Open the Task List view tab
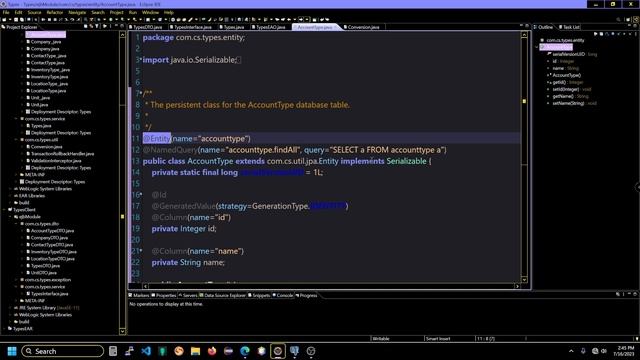The image size is (640, 360). (x=570, y=27)
